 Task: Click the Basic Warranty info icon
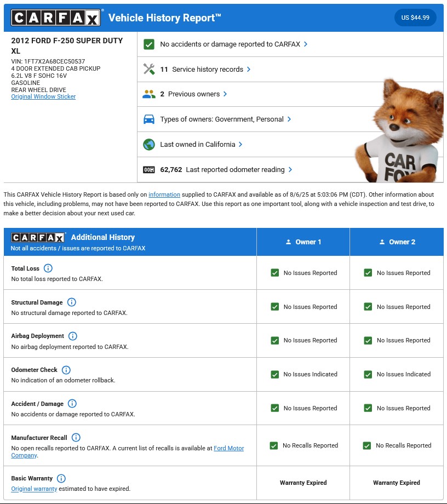[61, 478]
